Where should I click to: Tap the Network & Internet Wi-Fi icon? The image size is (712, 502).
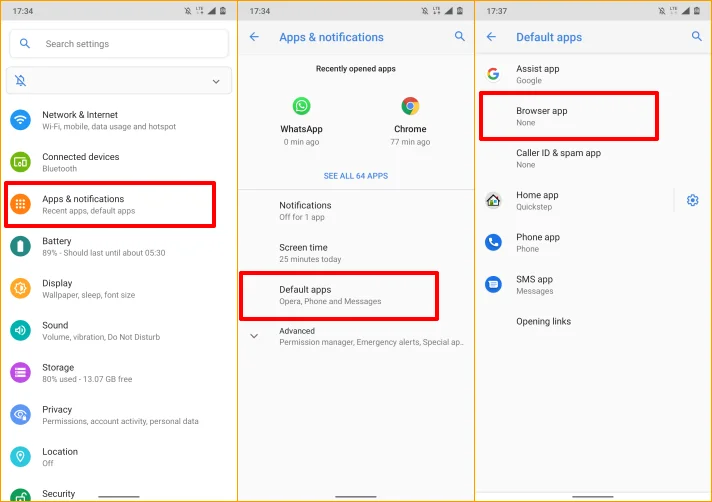click(20, 120)
